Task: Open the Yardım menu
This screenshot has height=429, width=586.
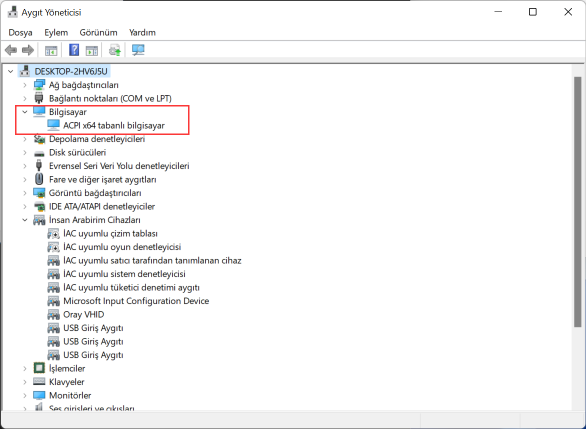Action: (x=142, y=33)
